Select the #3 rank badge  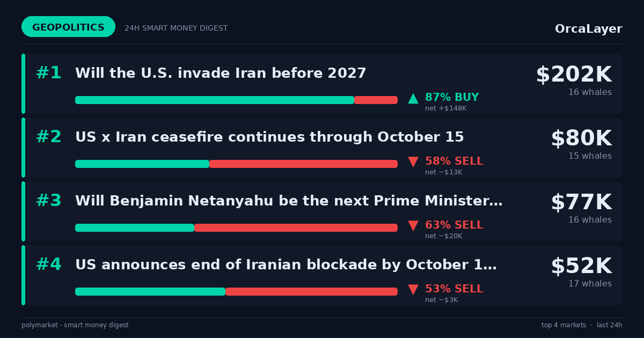(49, 201)
